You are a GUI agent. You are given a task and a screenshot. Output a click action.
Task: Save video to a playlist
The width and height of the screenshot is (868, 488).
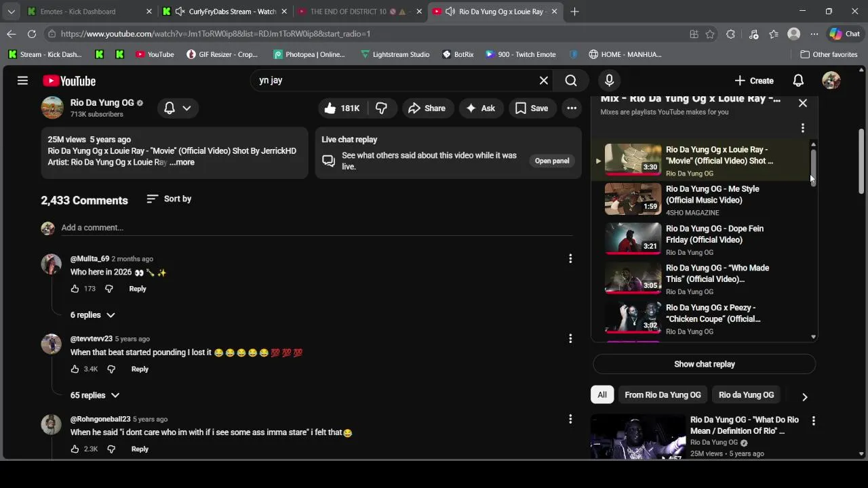(x=532, y=108)
